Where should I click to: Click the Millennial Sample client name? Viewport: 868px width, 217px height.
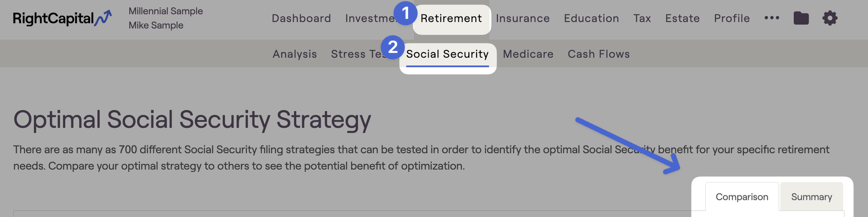165,11
